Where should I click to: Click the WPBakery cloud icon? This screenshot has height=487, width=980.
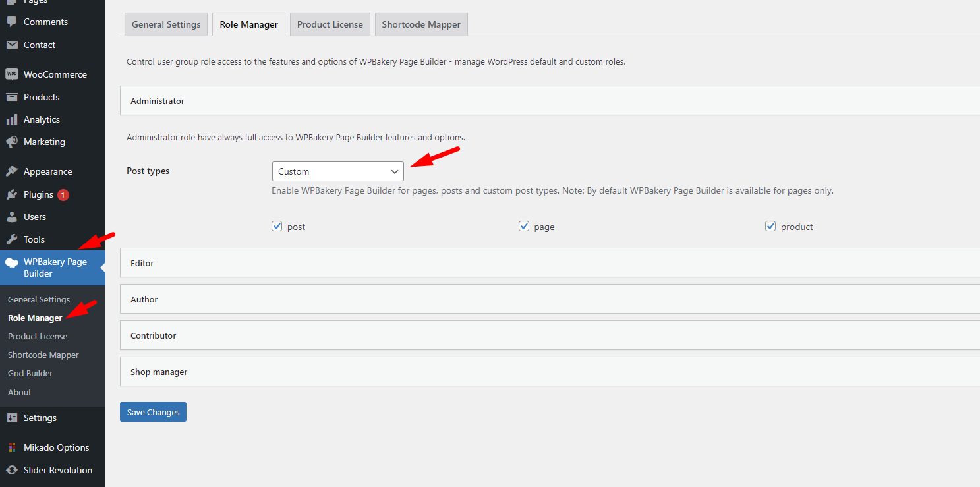[x=11, y=262]
